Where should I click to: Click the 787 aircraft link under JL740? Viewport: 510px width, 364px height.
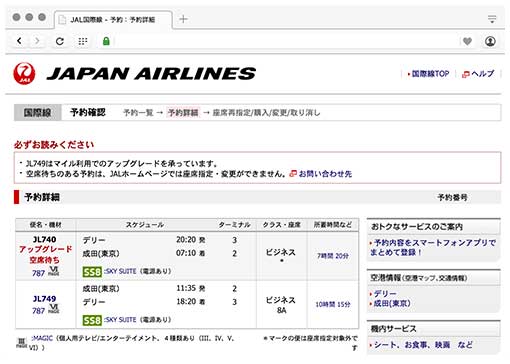click(x=38, y=273)
